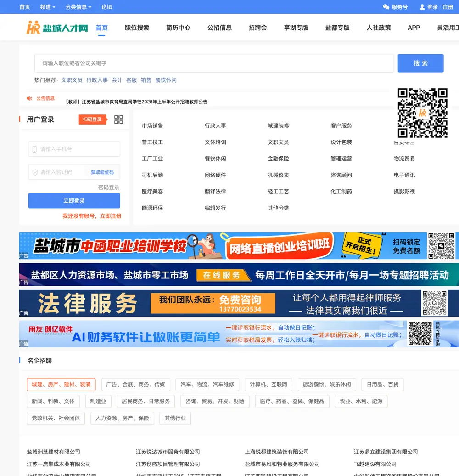Screen dimensions: 459x476
Task: Open the 用友 AI财务软件 banner
Action: pyautogui.click(x=239, y=334)
